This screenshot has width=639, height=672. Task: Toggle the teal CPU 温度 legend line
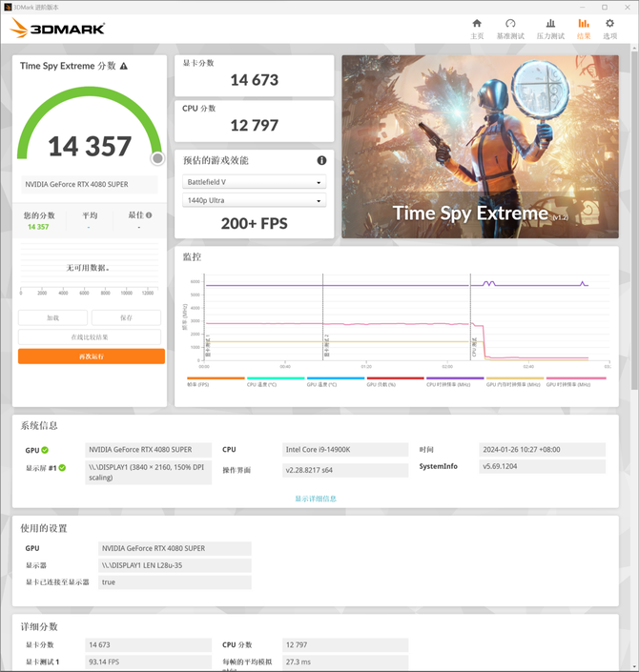pyautogui.click(x=276, y=378)
